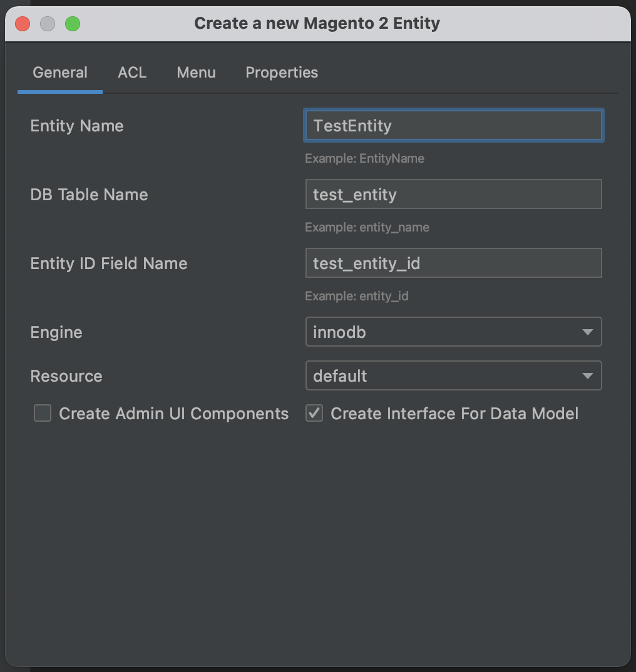Image resolution: width=636 pixels, height=672 pixels.
Task: Click the DB Table Name field
Action: pyautogui.click(x=454, y=194)
